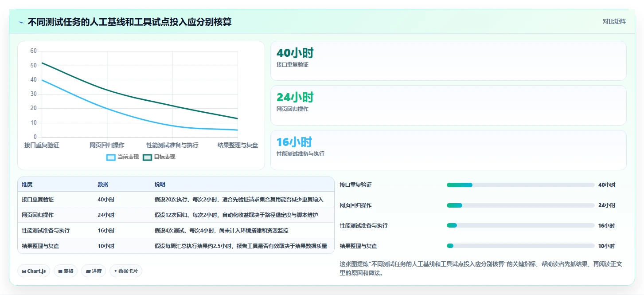644x295 pixels.
Task: Click the 10小时 progress value for 结果整理与复盘
Action: (607, 246)
